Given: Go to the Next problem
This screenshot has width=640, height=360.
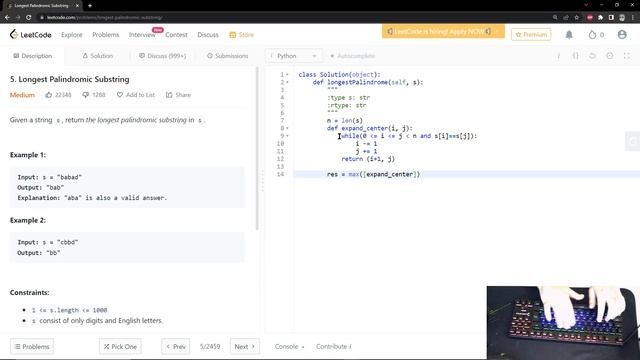Looking at the screenshot, I should pos(244,347).
